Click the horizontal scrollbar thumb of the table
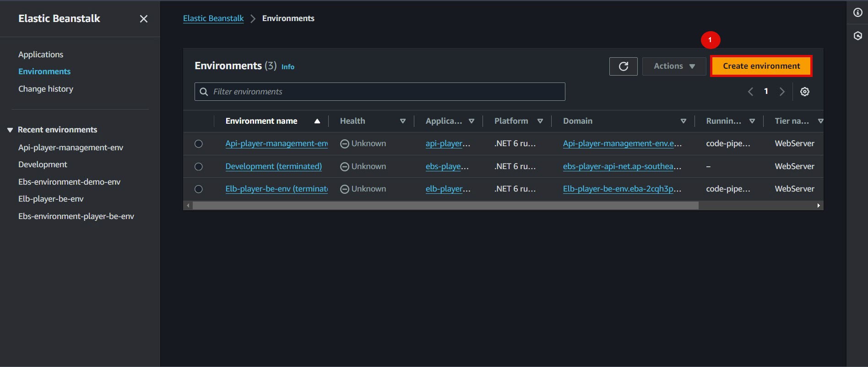 pyautogui.click(x=445, y=206)
